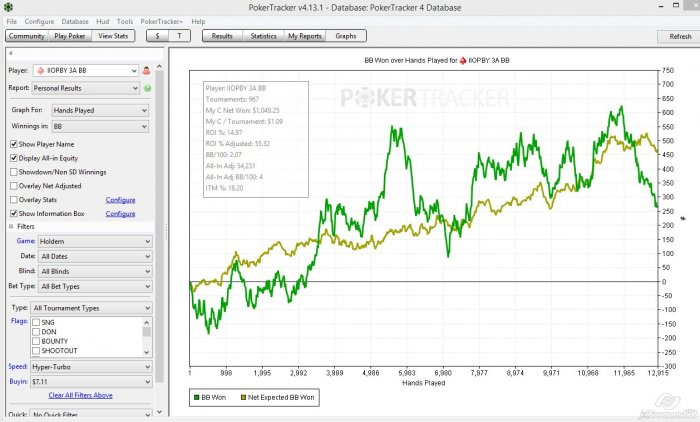Open the Date filter dropdown
The width and height of the screenshot is (700, 422).
tap(95, 256)
